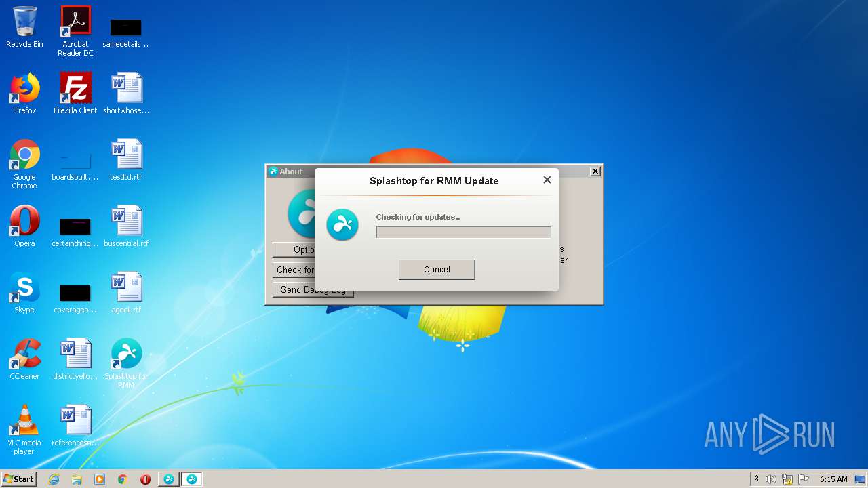
Task: Select Acrobat Reader DC desktop shortcut
Action: click(x=75, y=31)
